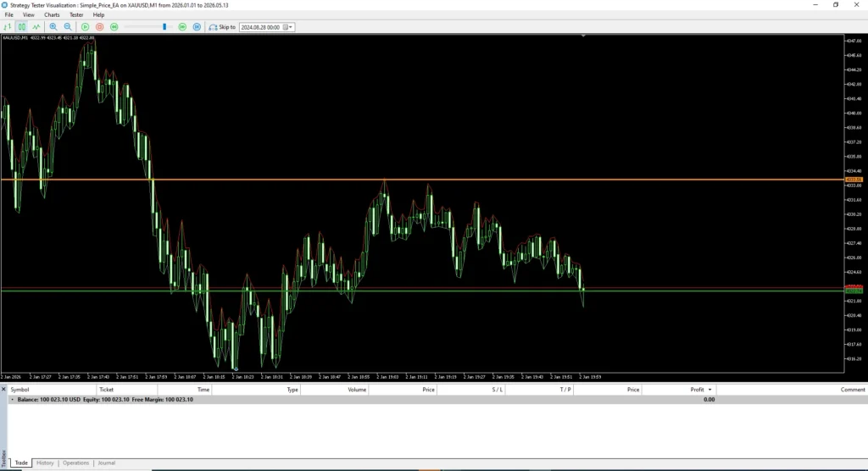Image resolution: width=868 pixels, height=471 pixels.
Task: Click the green price label on the scale
Action: (854, 291)
